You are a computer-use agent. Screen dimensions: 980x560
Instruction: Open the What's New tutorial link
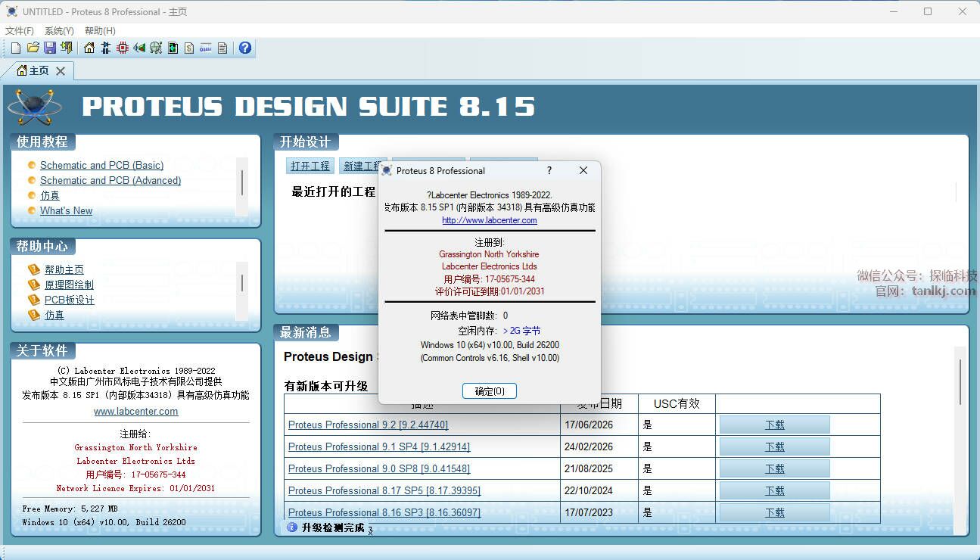(x=67, y=210)
